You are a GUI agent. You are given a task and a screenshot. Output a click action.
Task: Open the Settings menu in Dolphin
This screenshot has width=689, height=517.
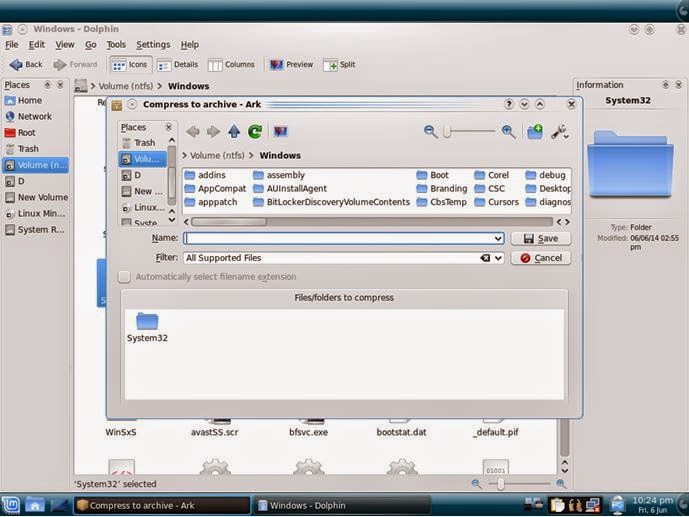pos(153,45)
